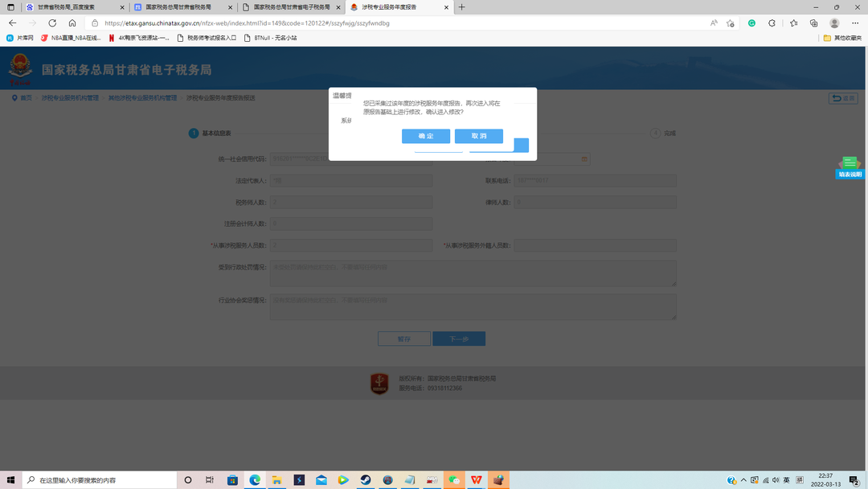Open the green 填表说明 help widget
This screenshot has width=868, height=489.
[x=850, y=167]
